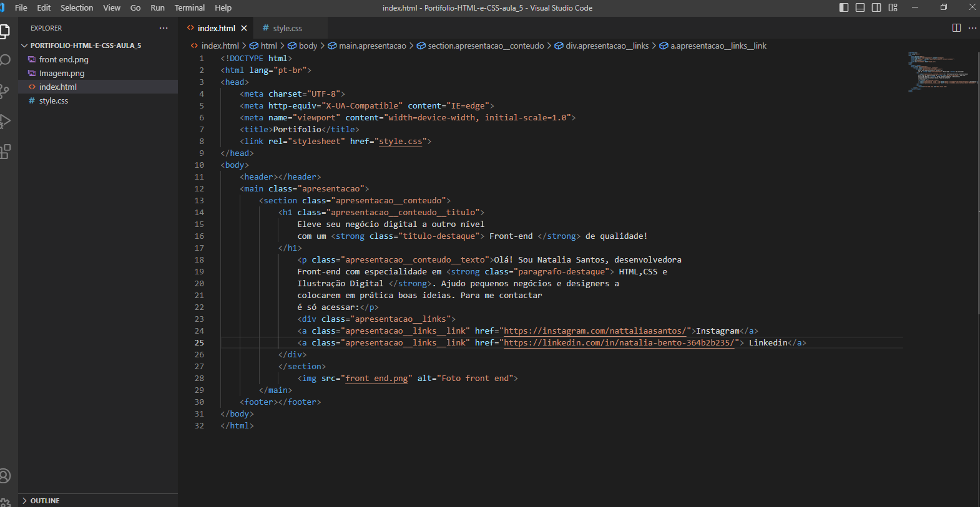
Task: Click index.html breadcrumb item
Action: [x=215, y=46]
